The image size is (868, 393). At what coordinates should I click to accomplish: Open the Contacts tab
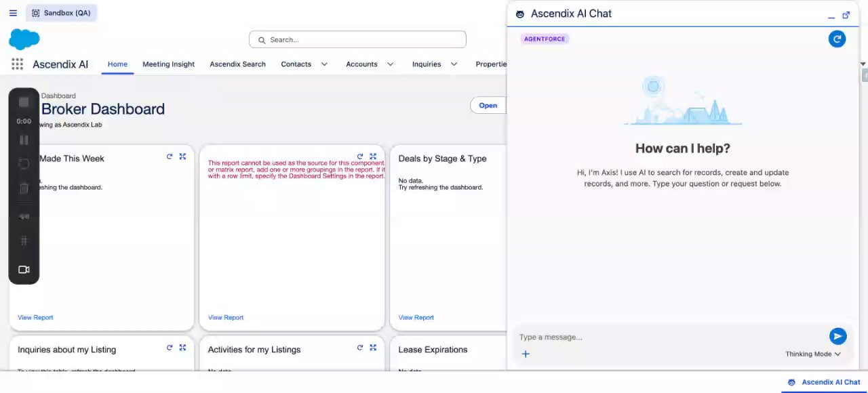tap(296, 64)
